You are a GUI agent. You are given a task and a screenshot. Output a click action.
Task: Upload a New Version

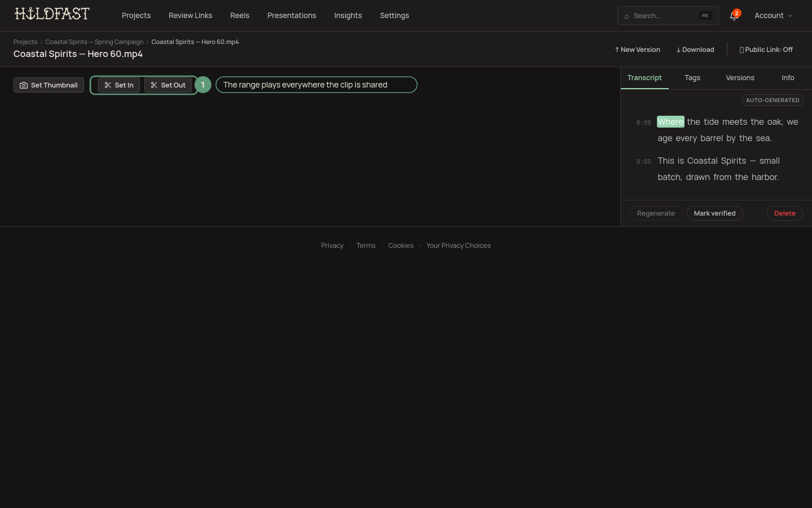tap(637, 50)
